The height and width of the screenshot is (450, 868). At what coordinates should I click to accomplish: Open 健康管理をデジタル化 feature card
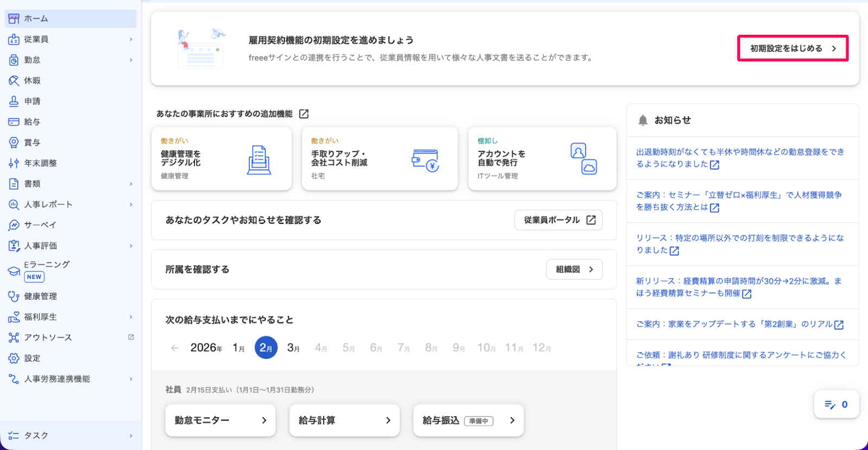222,159
